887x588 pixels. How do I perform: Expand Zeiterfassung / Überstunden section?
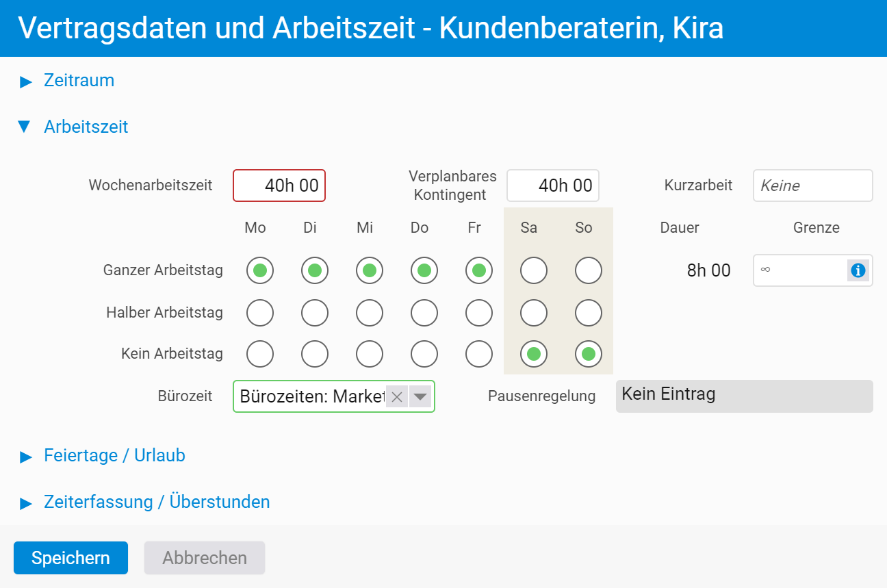pos(145,502)
